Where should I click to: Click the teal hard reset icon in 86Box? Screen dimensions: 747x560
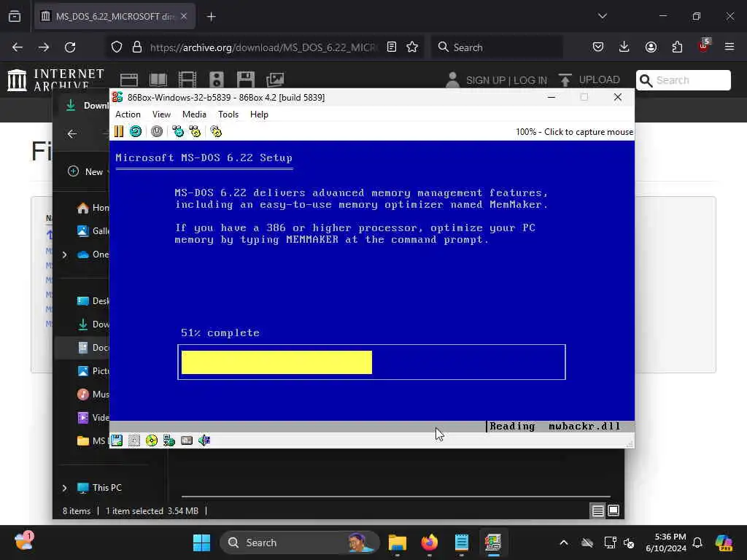click(136, 131)
